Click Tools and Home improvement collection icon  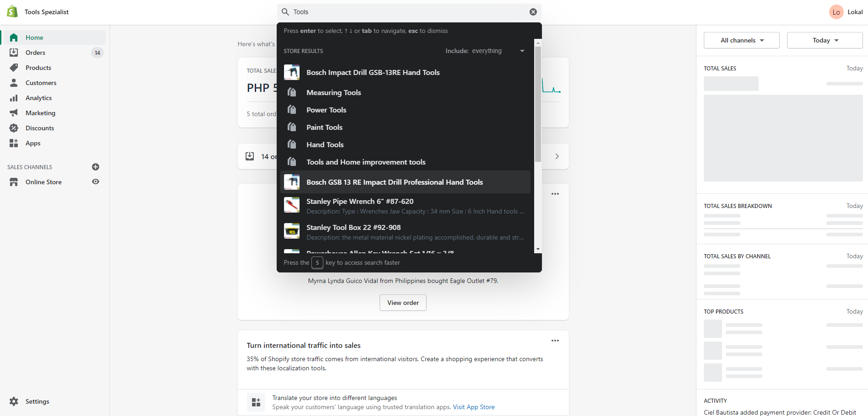[292, 162]
